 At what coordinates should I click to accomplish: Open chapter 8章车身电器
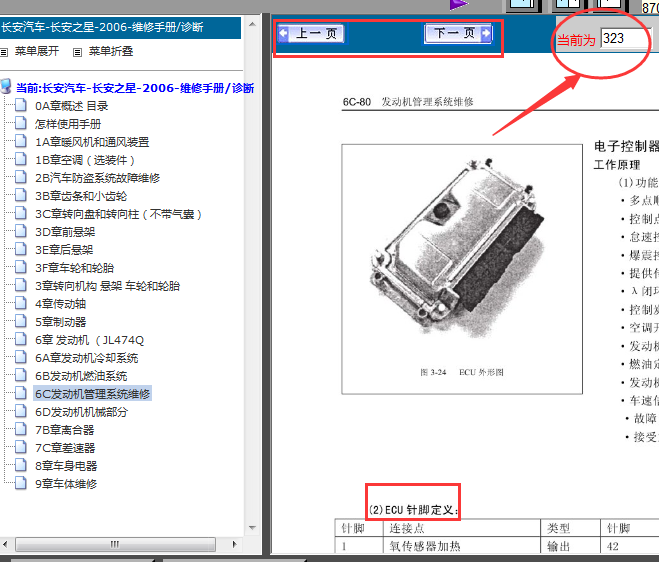coord(66,466)
